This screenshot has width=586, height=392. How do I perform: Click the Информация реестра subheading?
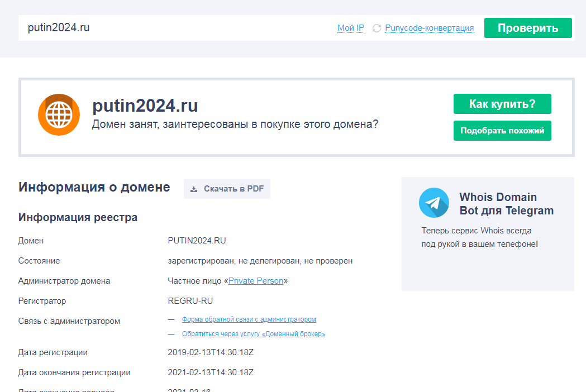78,217
